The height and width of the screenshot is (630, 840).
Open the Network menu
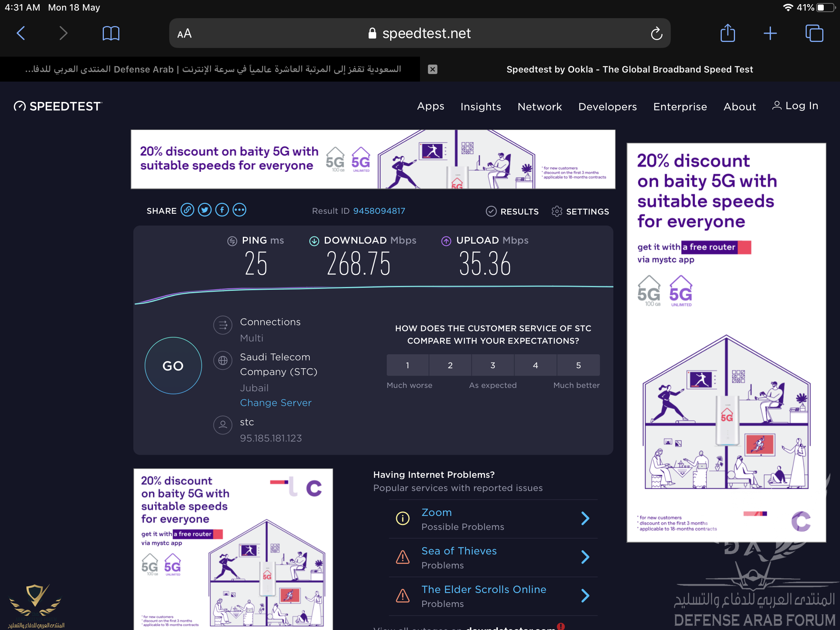point(539,107)
